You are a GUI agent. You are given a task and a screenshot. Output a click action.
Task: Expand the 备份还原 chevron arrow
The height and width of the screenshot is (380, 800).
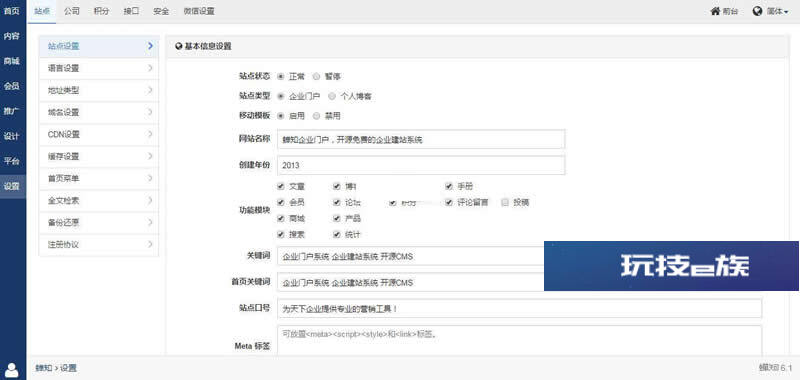(150, 222)
